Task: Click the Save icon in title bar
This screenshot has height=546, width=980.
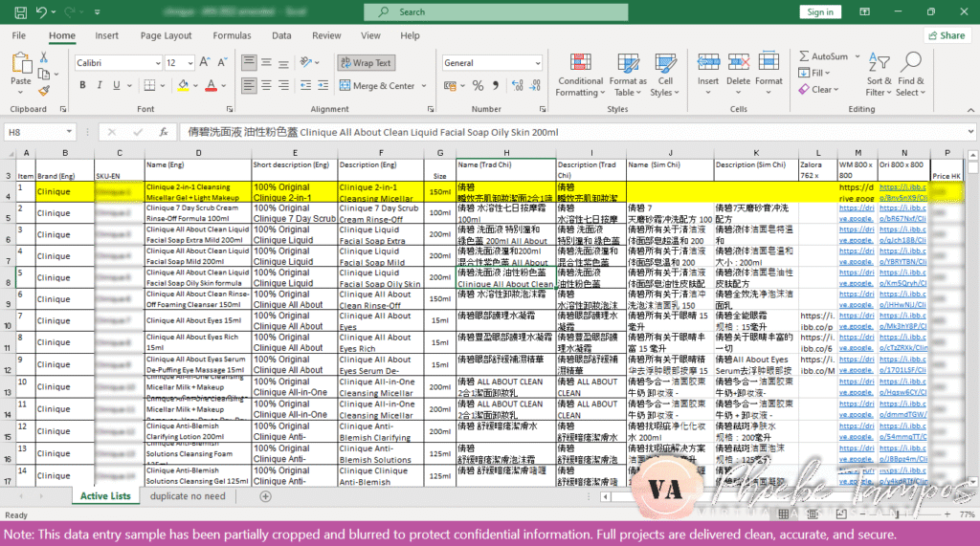Action: click(21, 11)
